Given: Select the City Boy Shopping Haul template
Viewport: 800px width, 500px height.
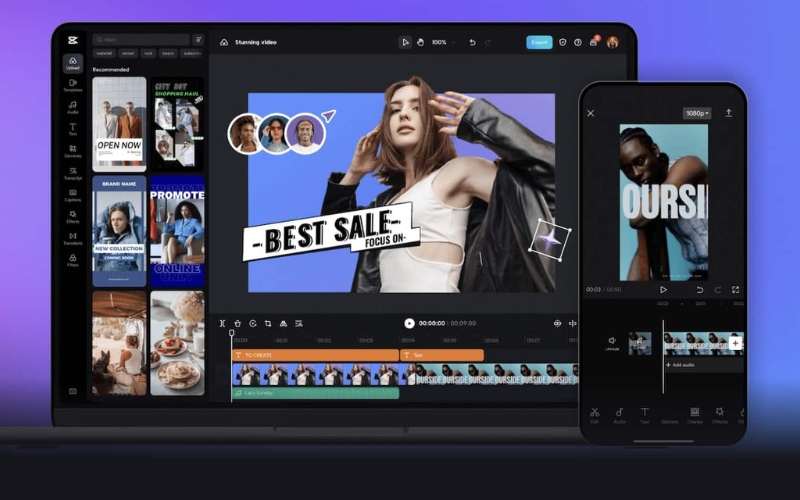Looking at the screenshot, I should [x=177, y=124].
